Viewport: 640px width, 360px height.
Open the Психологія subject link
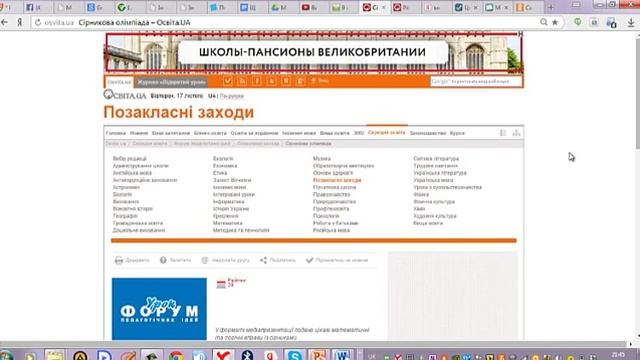[326, 216]
